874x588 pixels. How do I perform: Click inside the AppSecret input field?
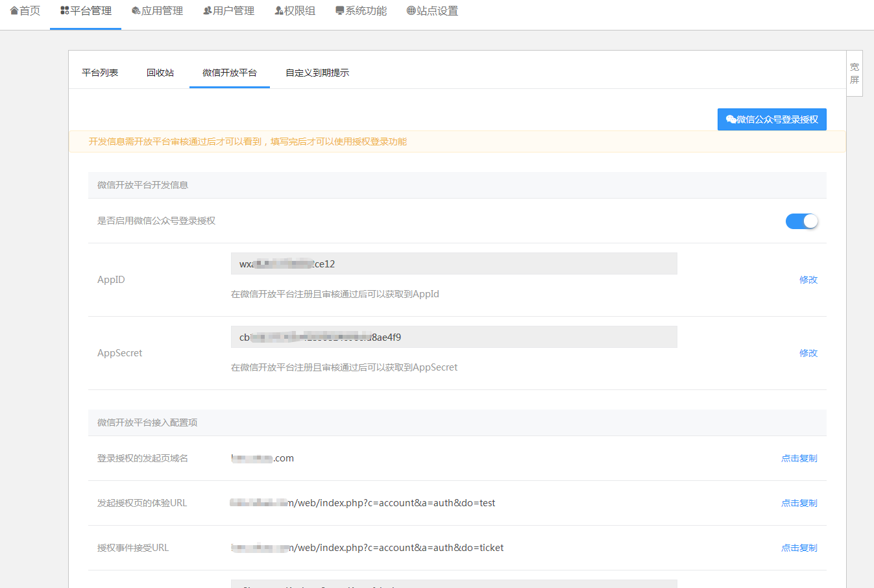point(453,336)
